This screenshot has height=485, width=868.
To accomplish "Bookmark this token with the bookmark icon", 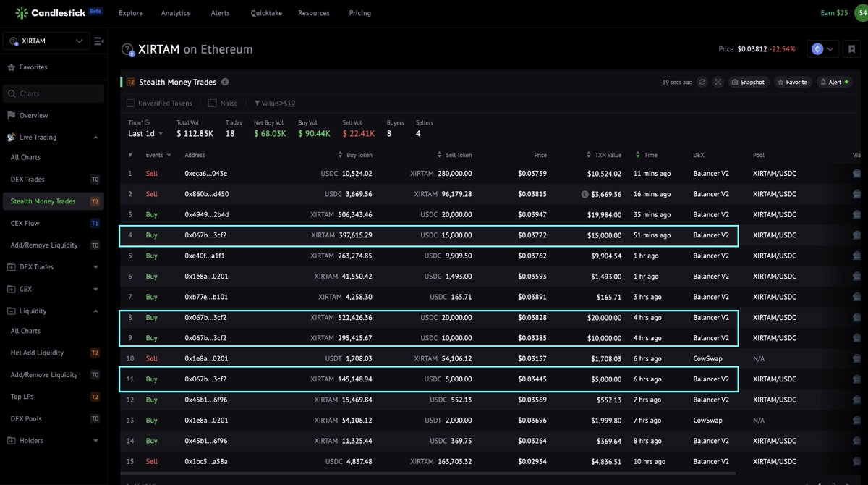I will 851,49.
